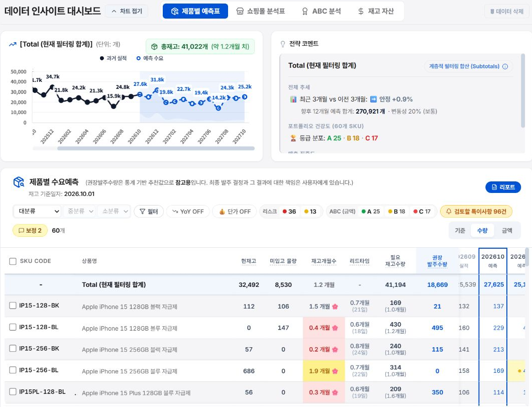Image resolution: width=532 pixels, height=407 pixels.
Task: Click 권장 발주수량 495 for IP15-128-BL
Action: [x=437, y=328]
